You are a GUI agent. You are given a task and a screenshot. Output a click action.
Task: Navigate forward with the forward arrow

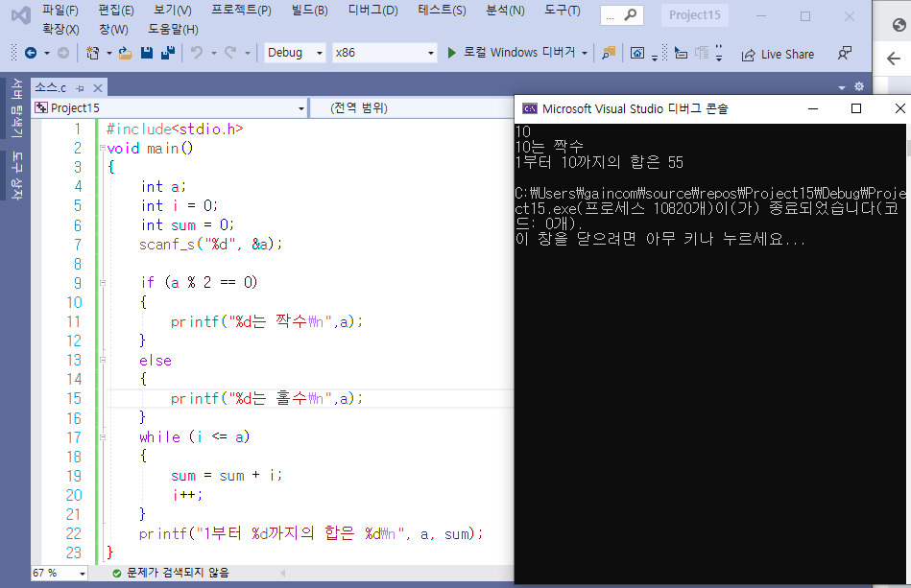coord(63,54)
